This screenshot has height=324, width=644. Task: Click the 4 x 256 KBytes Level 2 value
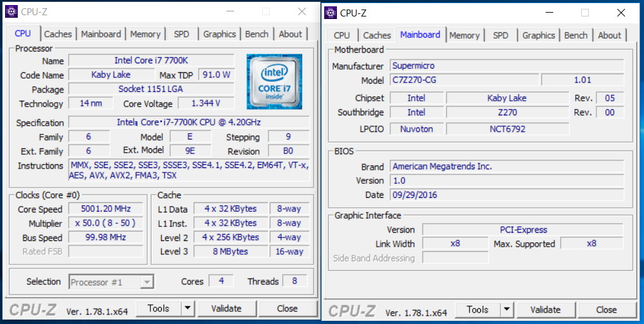[x=230, y=237]
